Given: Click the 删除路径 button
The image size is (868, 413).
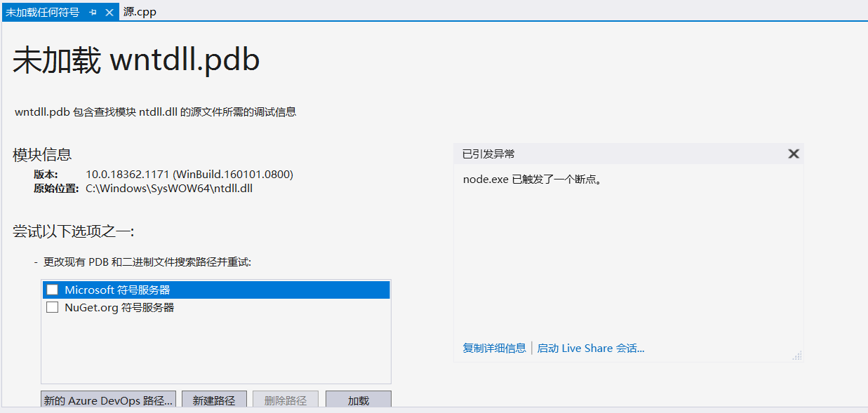Looking at the screenshot, I should (x=286, y=400).
